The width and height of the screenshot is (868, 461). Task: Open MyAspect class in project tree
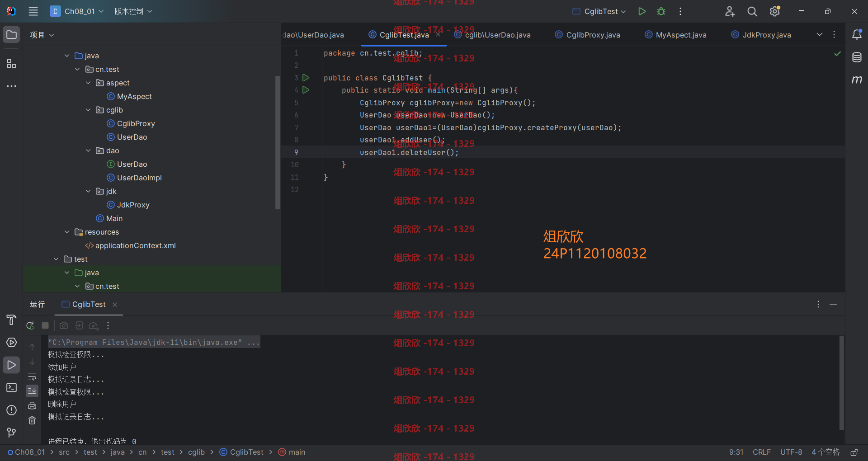coord(129,96)
